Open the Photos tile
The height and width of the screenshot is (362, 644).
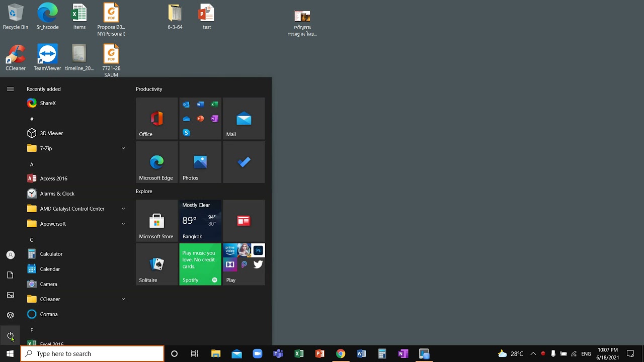[x=200, y=162]
